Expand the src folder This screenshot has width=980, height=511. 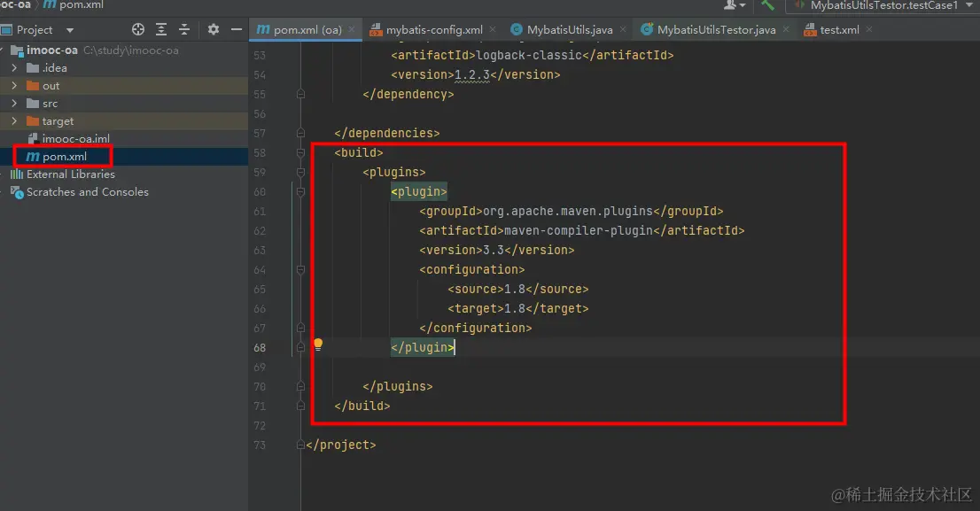14,103
